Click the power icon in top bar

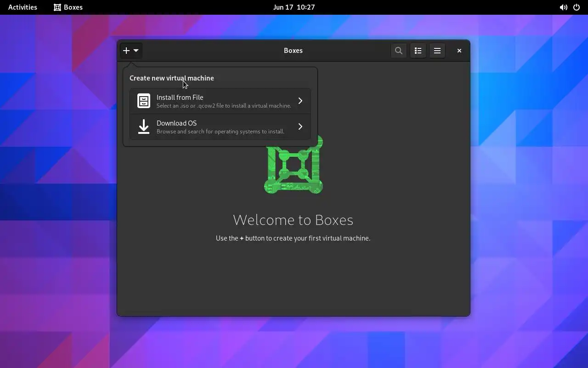(x=577, y=7)
